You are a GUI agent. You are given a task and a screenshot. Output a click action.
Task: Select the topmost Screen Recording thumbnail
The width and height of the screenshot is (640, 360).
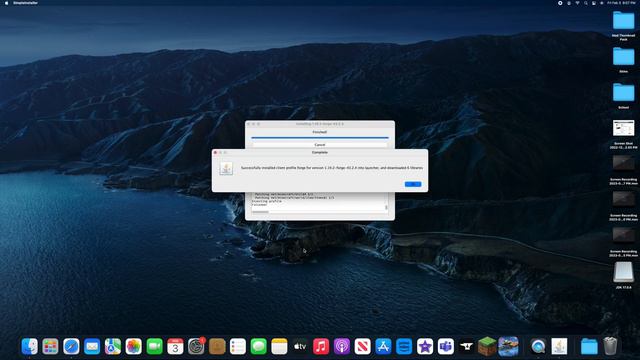click(x=624, y=163)
